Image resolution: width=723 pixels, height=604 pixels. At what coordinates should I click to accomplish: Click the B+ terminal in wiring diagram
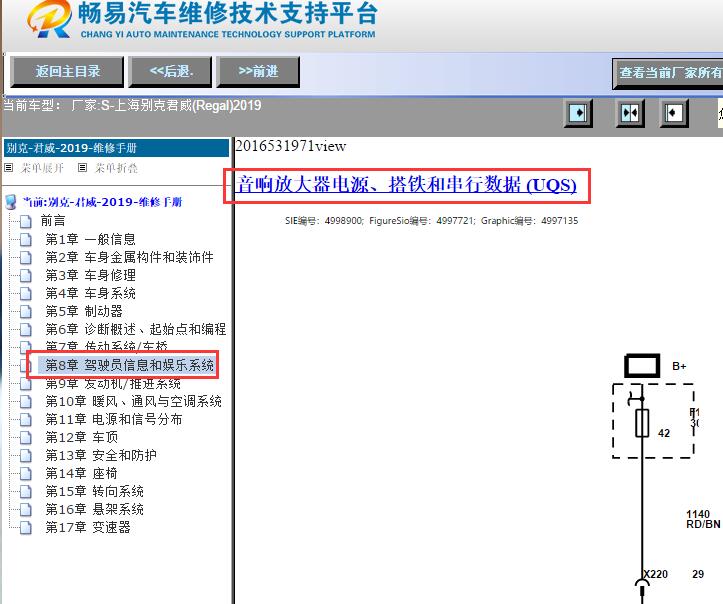[642, 366]
